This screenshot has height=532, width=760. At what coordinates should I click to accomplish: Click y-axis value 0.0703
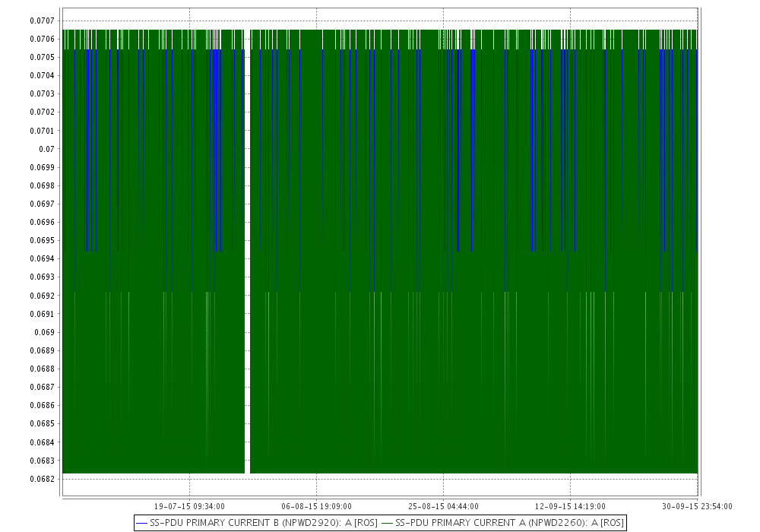[42, 93]
